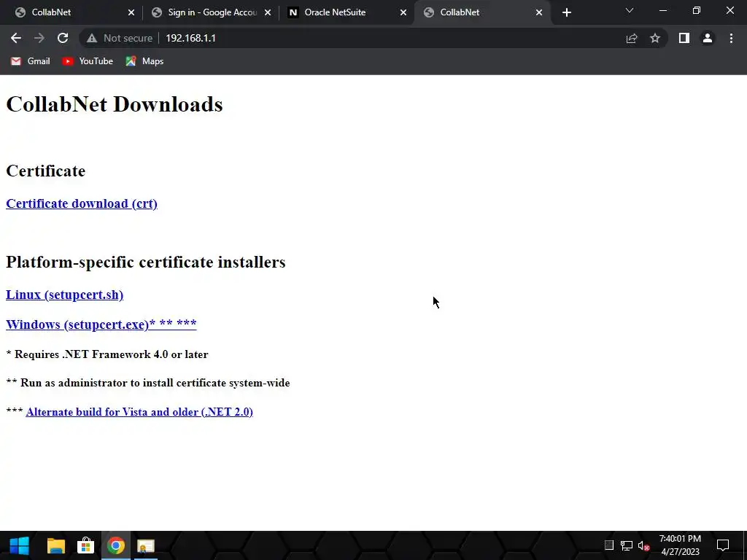Open the Chrome three-dot menu

731,38
